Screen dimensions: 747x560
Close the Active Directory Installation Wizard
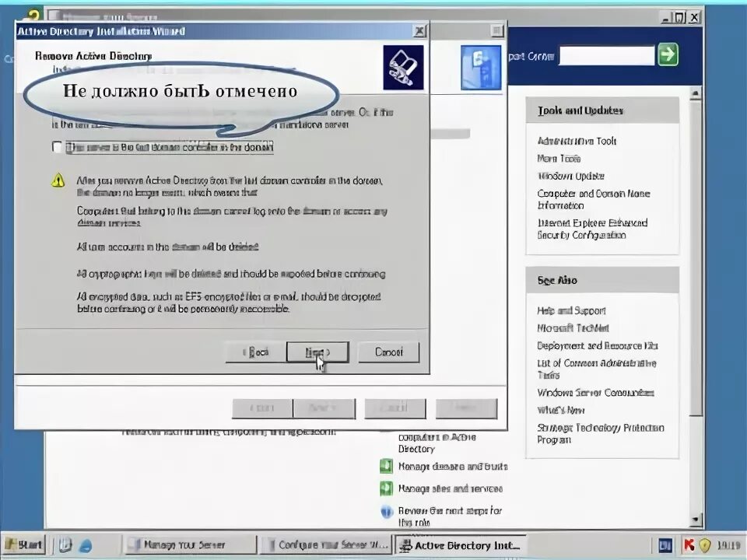tap(419, 31)
